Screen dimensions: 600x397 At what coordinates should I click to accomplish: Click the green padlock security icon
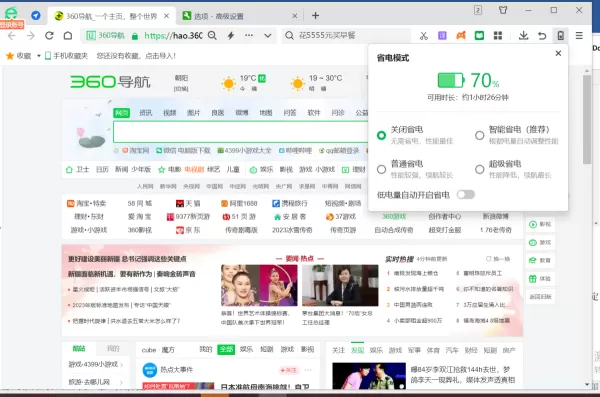pyautogui.click(x=135, y=36)
